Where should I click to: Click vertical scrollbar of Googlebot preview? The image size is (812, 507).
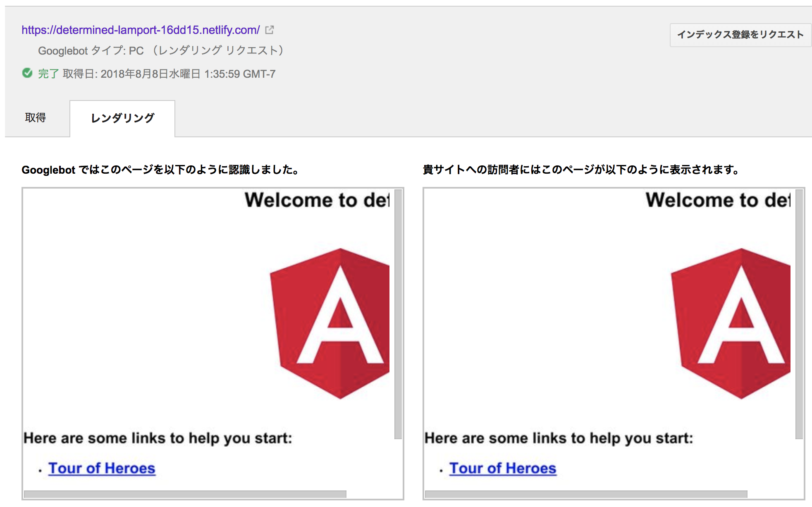click(398, 314)
